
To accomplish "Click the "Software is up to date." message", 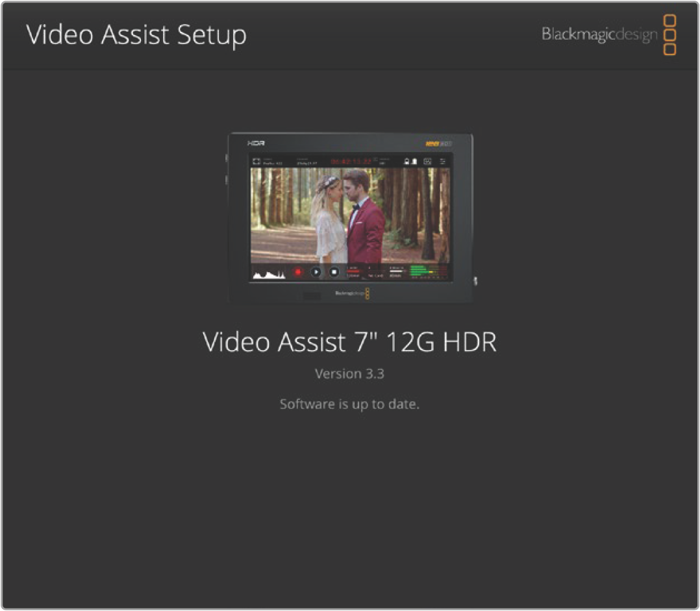I will (349, 405).
